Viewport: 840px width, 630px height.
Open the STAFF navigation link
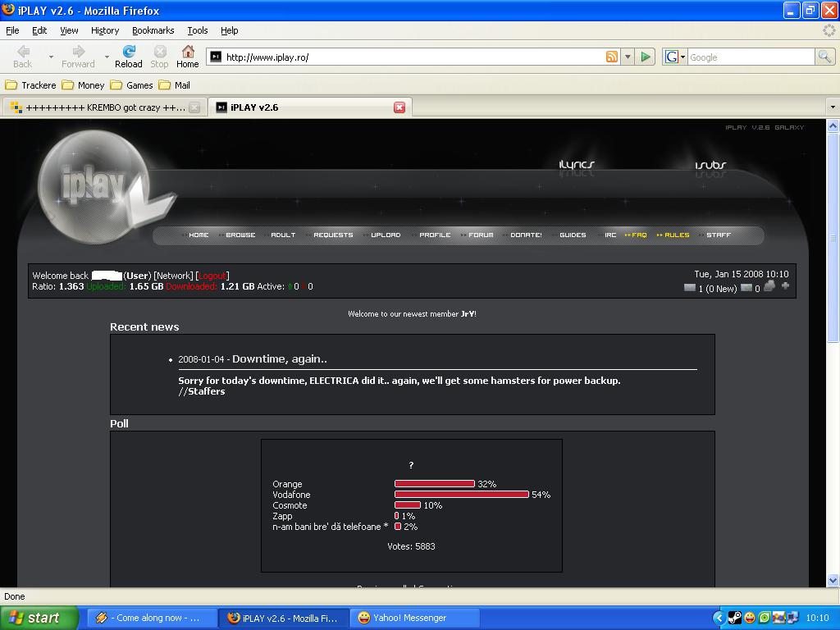coord(719,235)
